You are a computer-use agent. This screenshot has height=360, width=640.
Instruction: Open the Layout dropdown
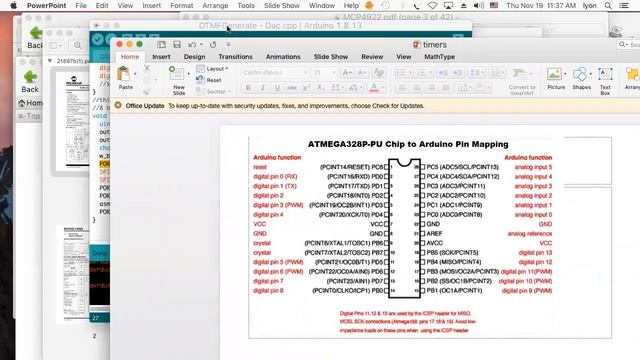[212, 69]
